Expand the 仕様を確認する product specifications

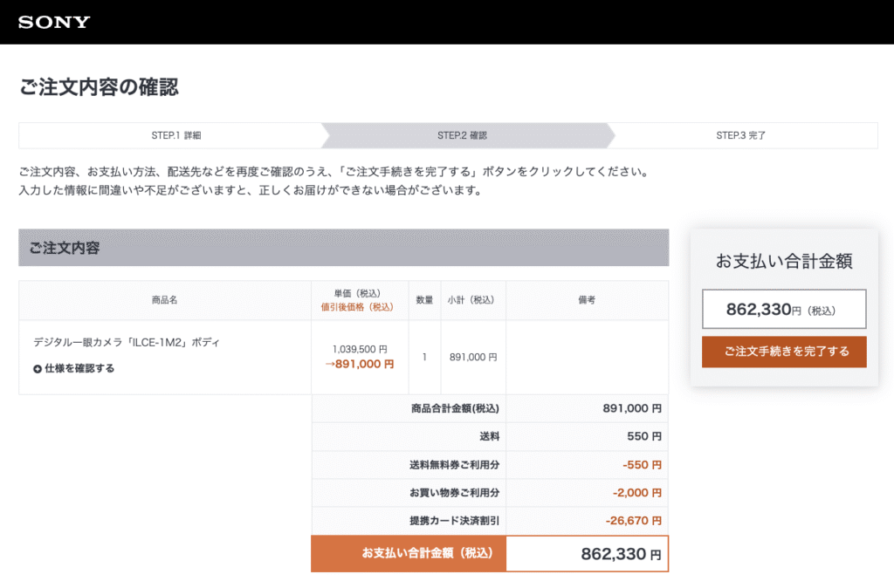pyautogui.click(x=73, y=369)
